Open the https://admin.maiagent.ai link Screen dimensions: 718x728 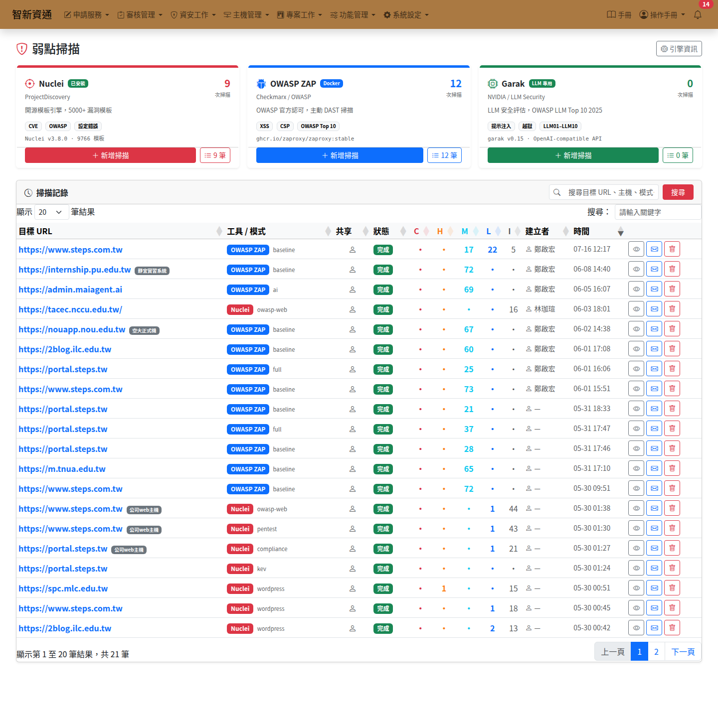[x=70, y=290]
